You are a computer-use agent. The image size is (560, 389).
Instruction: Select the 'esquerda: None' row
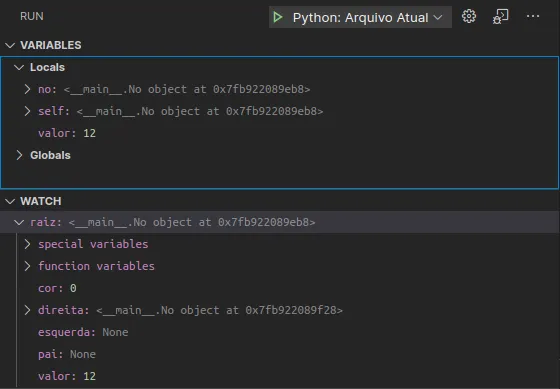tap(280, 332)
